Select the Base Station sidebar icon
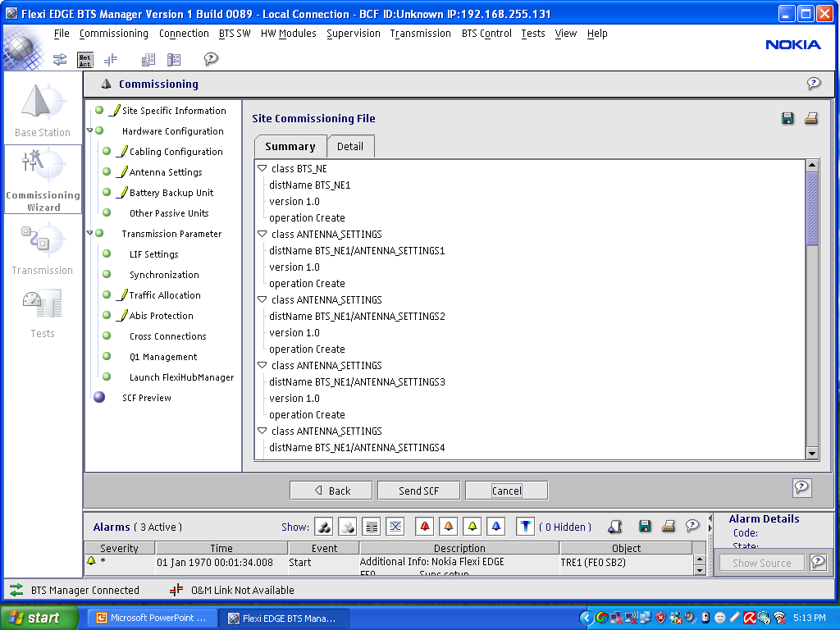840x630 pixels. pos(43,109)
